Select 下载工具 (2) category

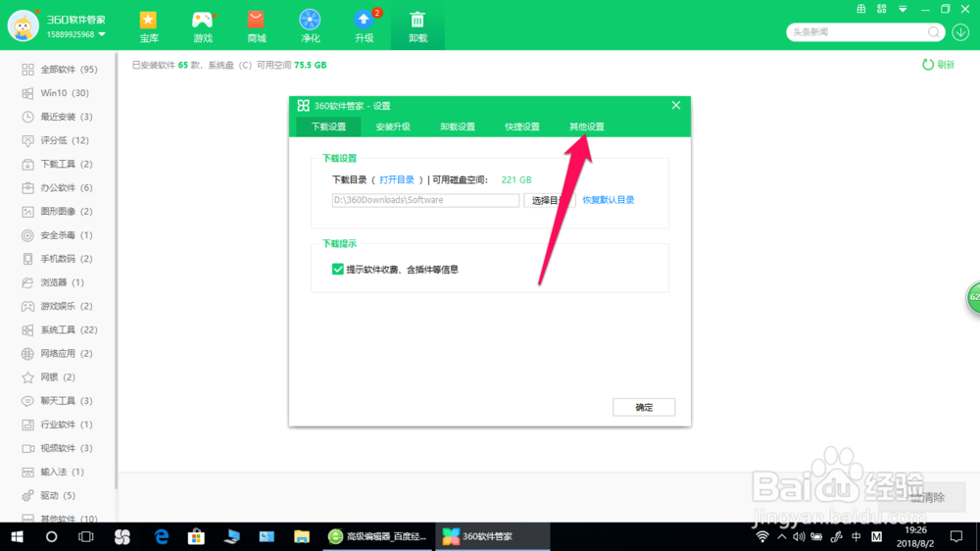57,165
